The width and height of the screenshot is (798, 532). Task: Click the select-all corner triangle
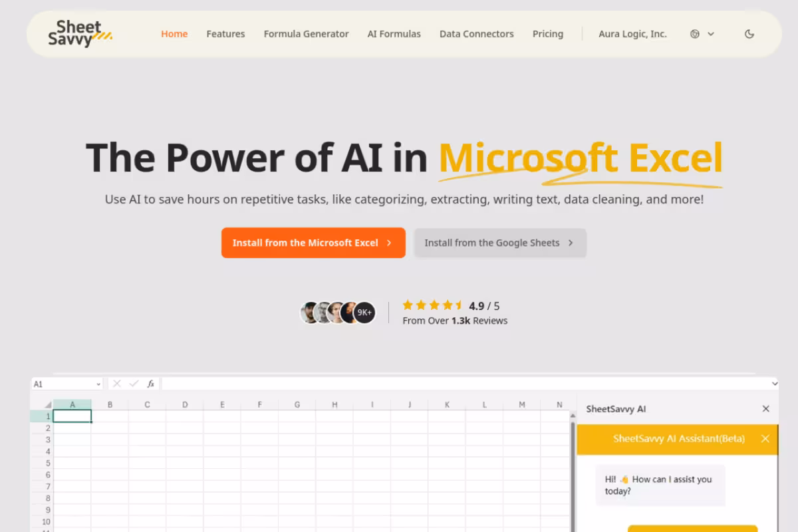[x=48, y=404]
